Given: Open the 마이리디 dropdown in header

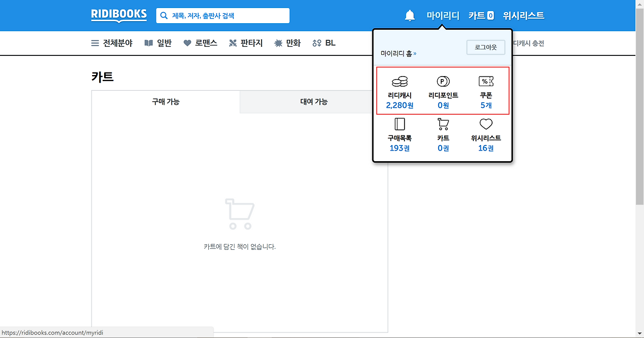Looking at the screenshot, I should tap(443, 16).
